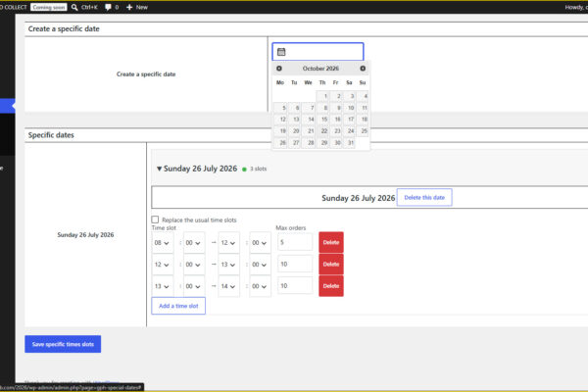This screenshot has width=588, height=392.
Task: Open end minute dropdown in the 12 to 13 row
Action: click(260, 265)
